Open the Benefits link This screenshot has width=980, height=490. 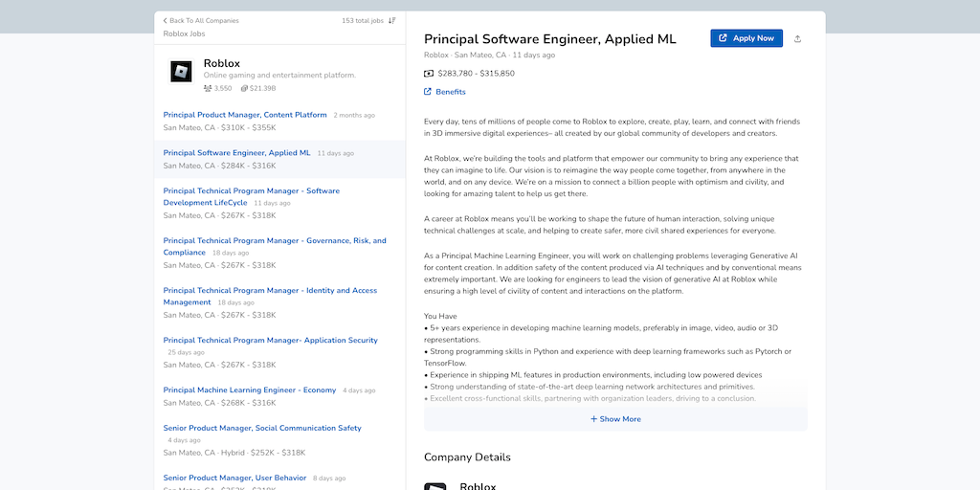click(450, 92)
